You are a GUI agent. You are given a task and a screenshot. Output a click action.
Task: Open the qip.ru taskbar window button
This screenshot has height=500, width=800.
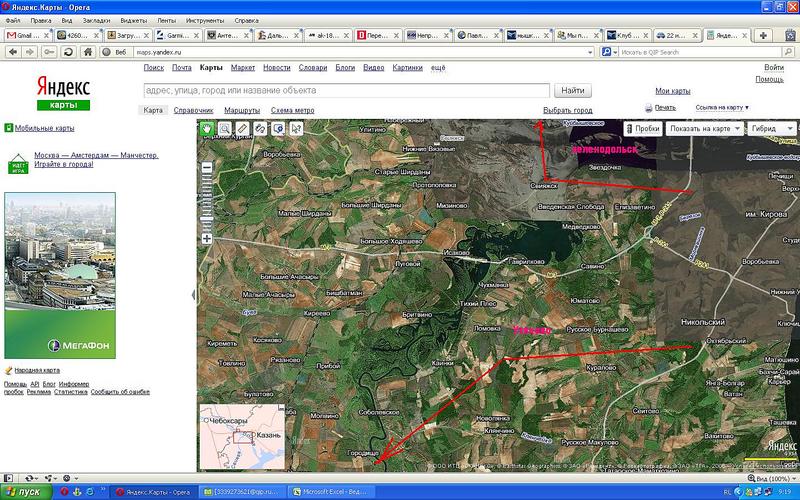(242, 492)
